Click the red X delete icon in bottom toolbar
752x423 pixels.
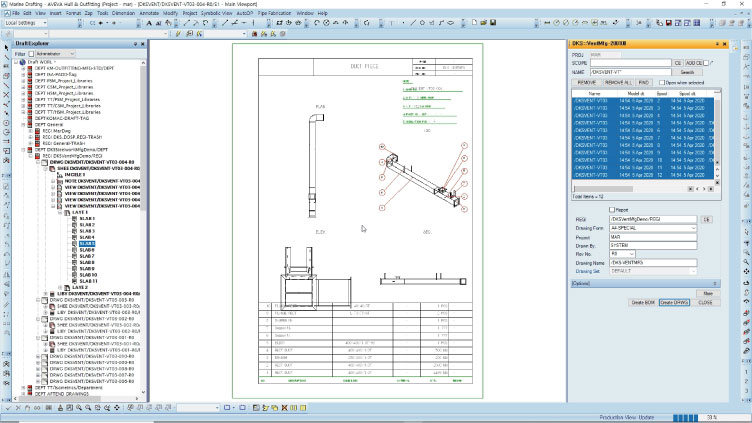(284, 408)
